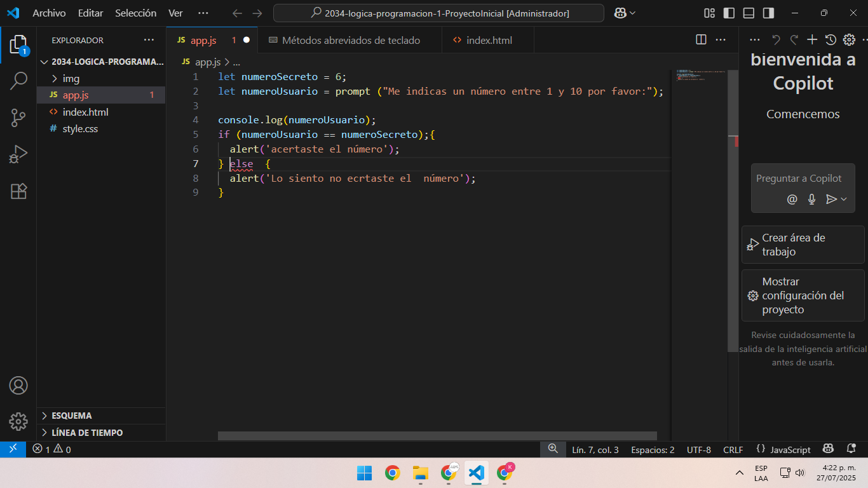
Task: Click Mostrar configuración del proyecto button
Action: (803, 295)
